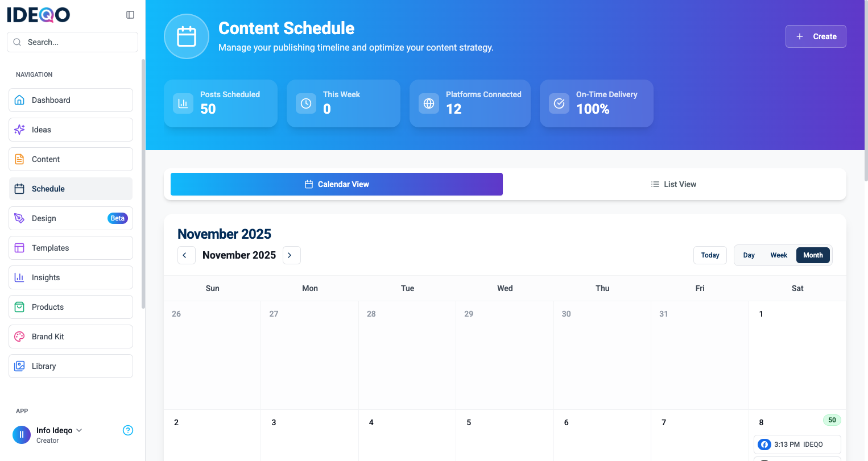The width and height of the screenshot is (868, 461).
Task: Advance to December using the right chevron
Action: click(291, 255)
